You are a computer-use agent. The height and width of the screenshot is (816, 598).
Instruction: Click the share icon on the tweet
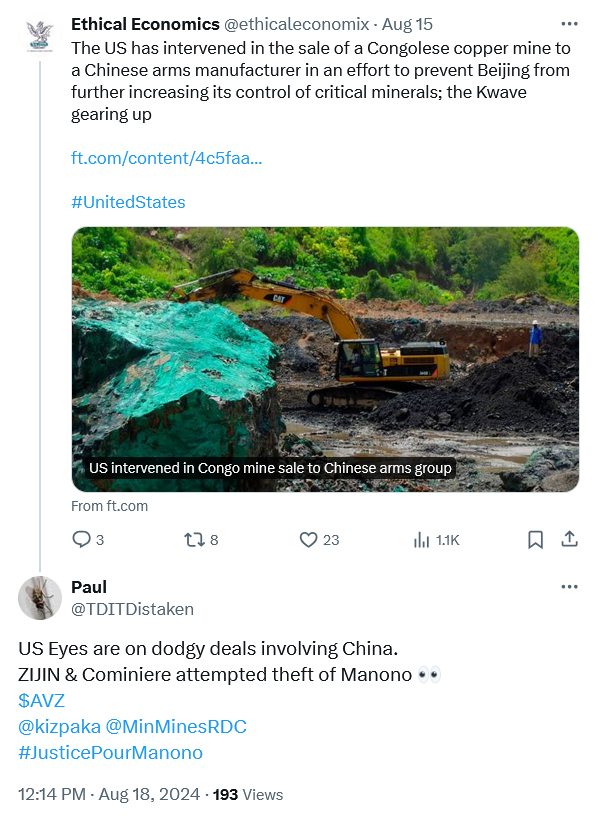click(x=569, y=539)
